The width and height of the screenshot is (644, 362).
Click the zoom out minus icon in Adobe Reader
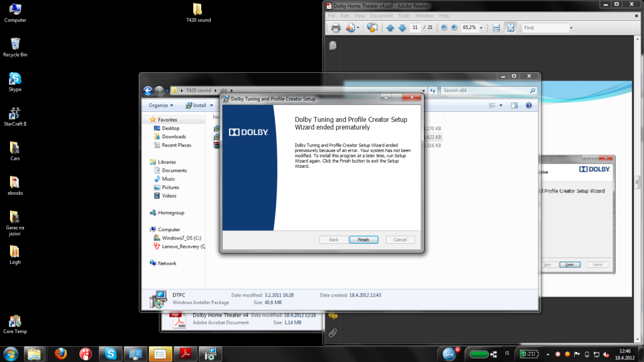(x=444, y=28)
